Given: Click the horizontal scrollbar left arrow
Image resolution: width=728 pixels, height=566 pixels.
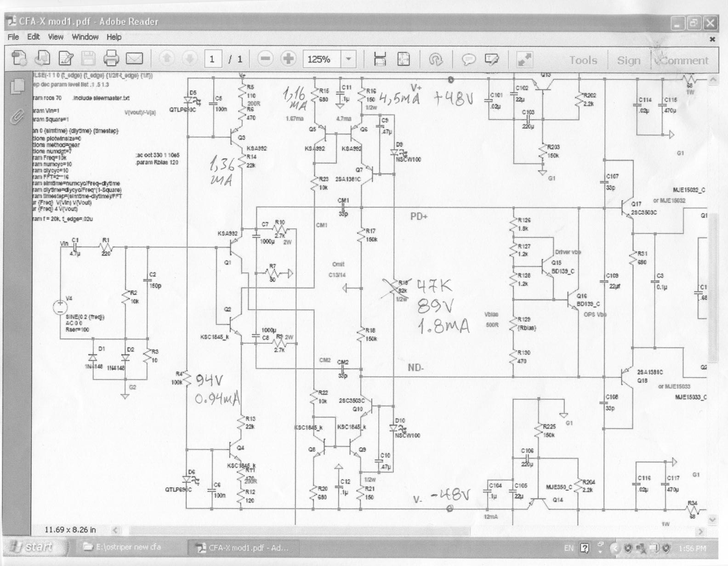Looking at the screenshot, I should (115, 530).
